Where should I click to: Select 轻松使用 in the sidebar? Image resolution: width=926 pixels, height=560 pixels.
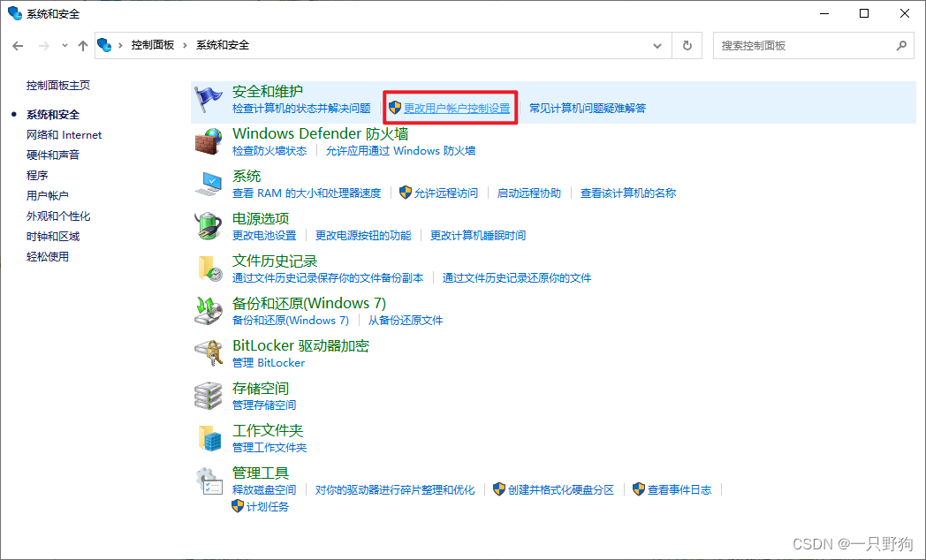(47, 256)
